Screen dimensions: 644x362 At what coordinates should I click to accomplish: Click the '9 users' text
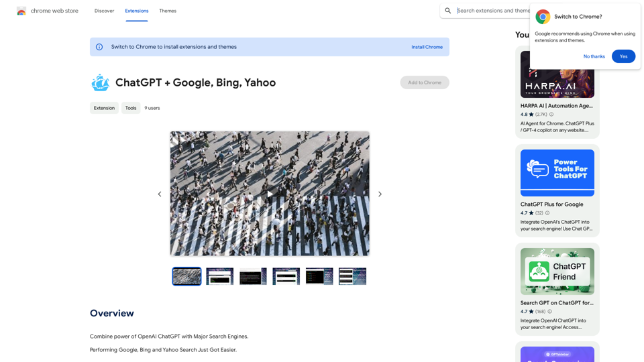tap(152, 108)
